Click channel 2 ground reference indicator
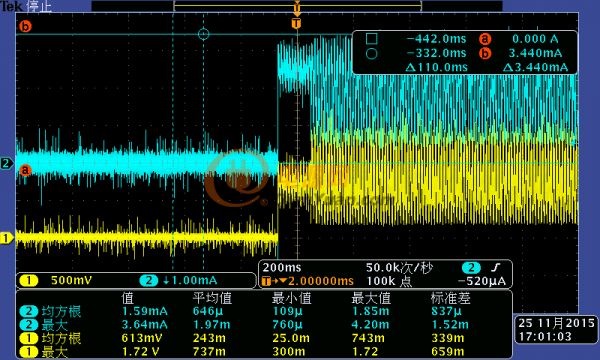 [7, 164]
